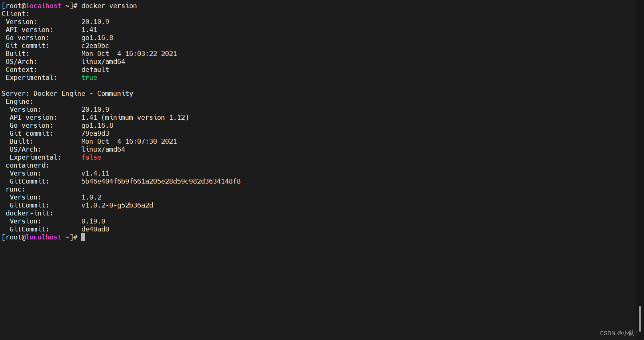Click the docker-init GitCommit 'de40ad0'
This screenshot has width=644, height=340.
(x=95, y=229)
